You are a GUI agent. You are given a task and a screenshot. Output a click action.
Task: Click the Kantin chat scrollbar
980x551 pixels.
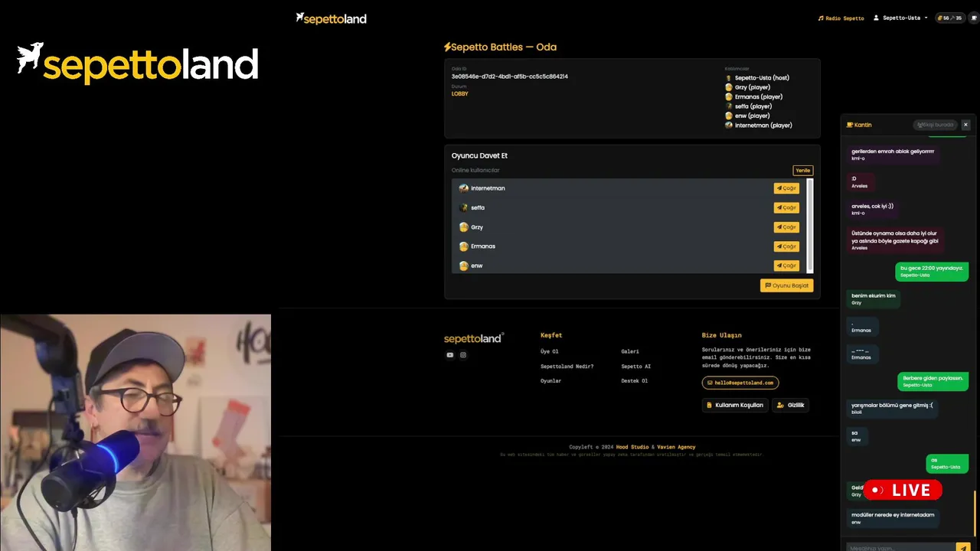(x=975, y=513)
